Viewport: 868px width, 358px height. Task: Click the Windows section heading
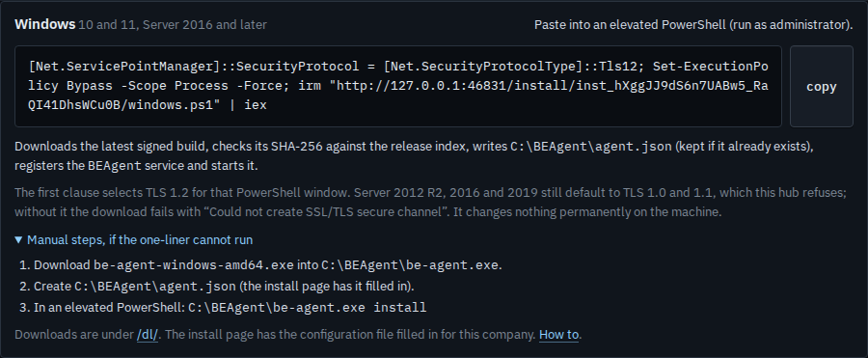[44, 24]
